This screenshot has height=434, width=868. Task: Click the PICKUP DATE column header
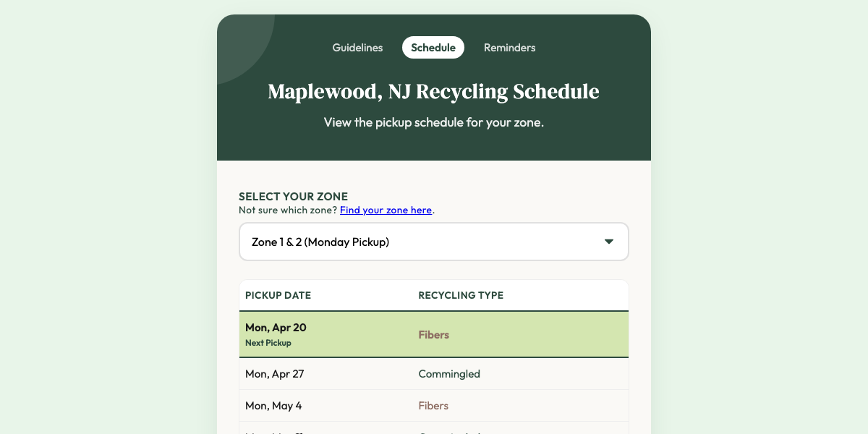278,295
